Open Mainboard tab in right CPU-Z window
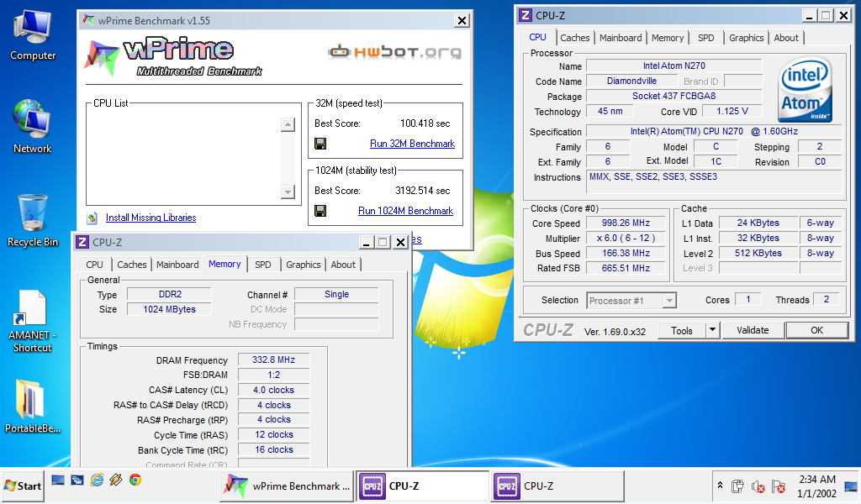The image size is (861, 504). coord(621,38)
